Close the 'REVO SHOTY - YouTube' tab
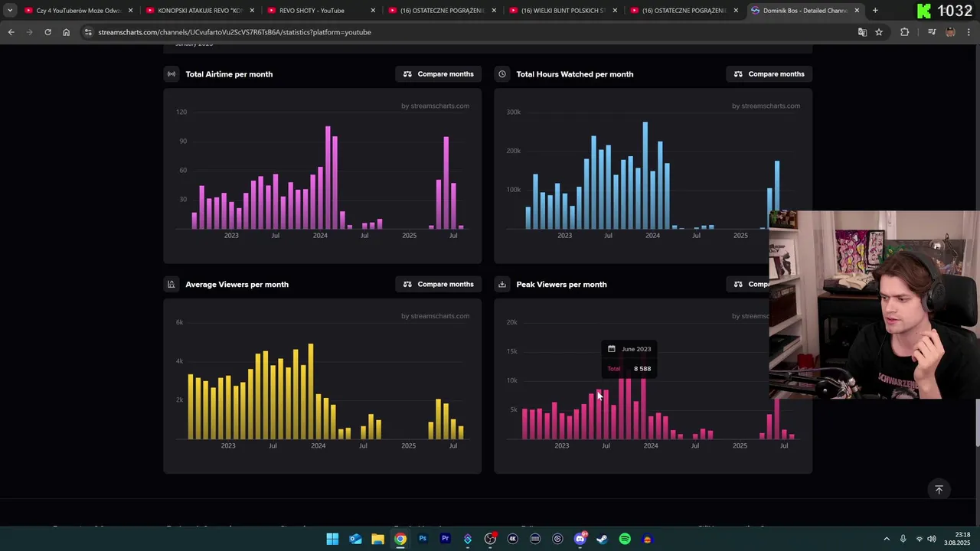Viewport: 980px width, 551px height. (x=373, y=11)
